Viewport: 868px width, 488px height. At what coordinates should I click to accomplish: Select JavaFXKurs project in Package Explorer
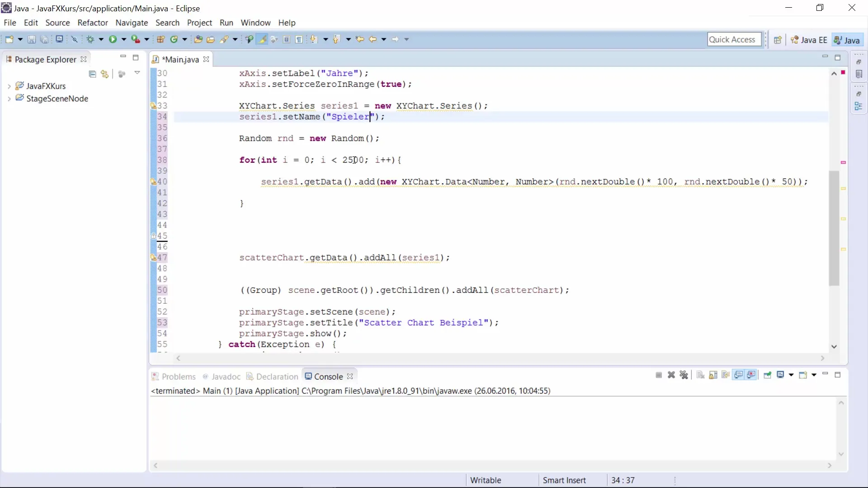coord(46,86)
